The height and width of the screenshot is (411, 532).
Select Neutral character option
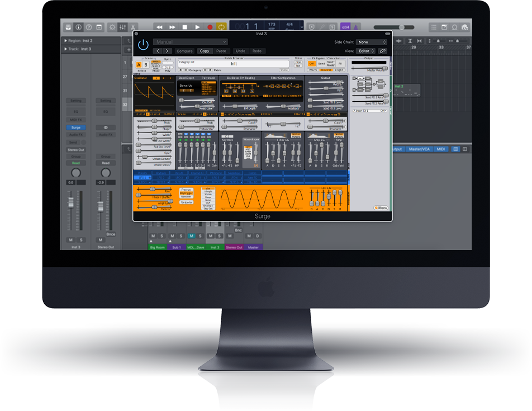point(326,70)
